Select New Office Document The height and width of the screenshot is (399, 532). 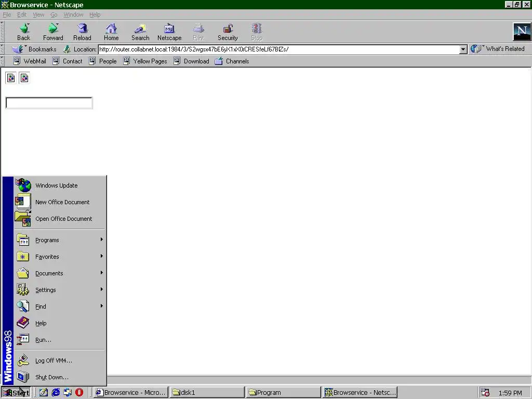click(60, 202)
